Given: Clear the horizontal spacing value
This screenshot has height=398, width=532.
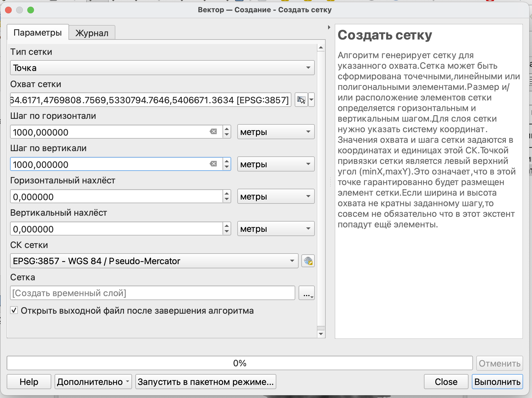Looking at the screenshot, I should (x=213, y=132).
